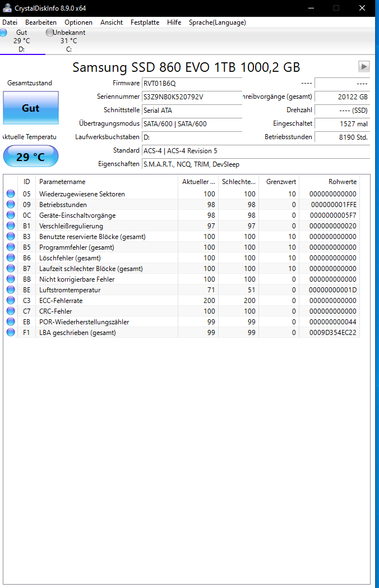Image resolution: width=379 pixels, height=588 pixels.
Task: Click status icon for Wiederzugewiesene Sektoren
Action: tap(11, 194)
